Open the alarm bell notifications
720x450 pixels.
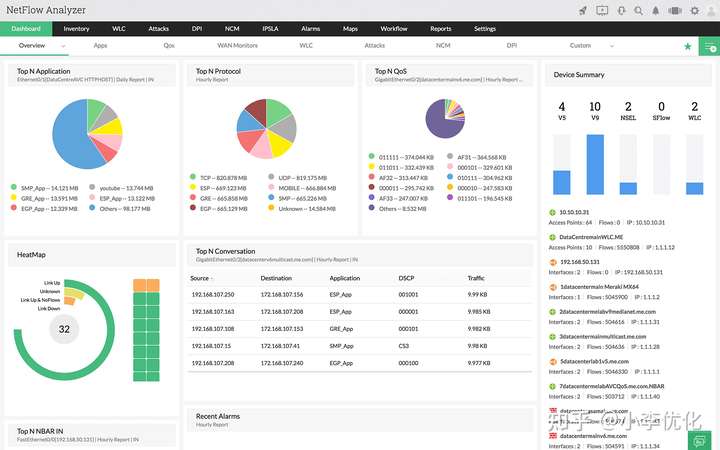(x=656, y=11)
